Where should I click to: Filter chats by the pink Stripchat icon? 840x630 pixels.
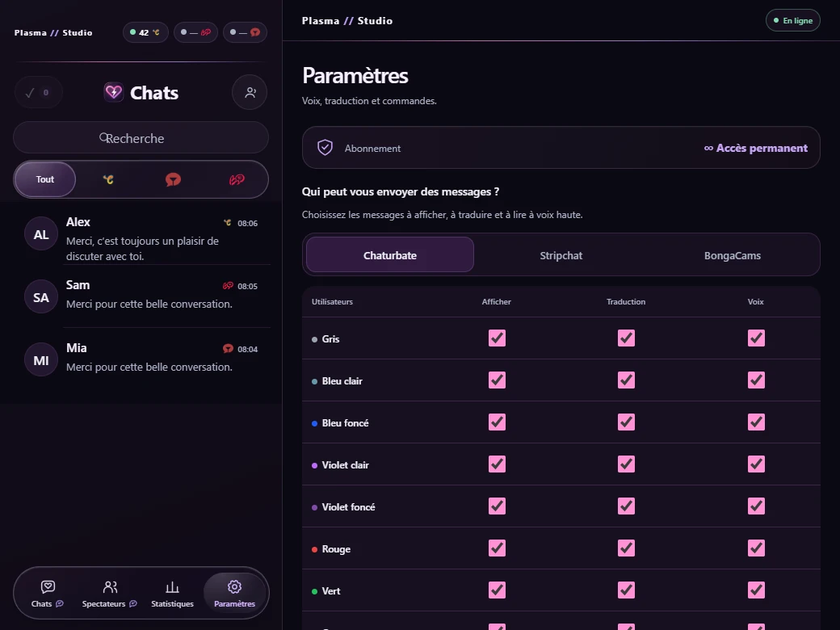coord(237,179)
